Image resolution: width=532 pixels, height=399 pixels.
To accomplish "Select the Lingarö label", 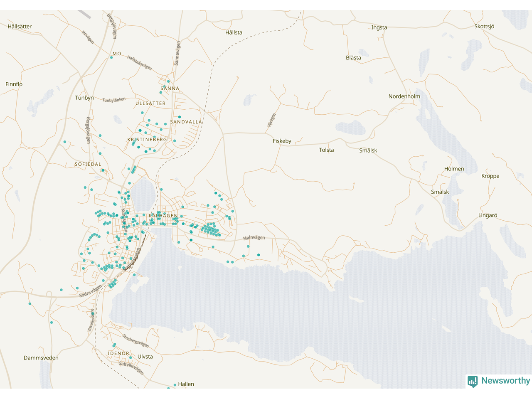I will [x=488, y=216].
